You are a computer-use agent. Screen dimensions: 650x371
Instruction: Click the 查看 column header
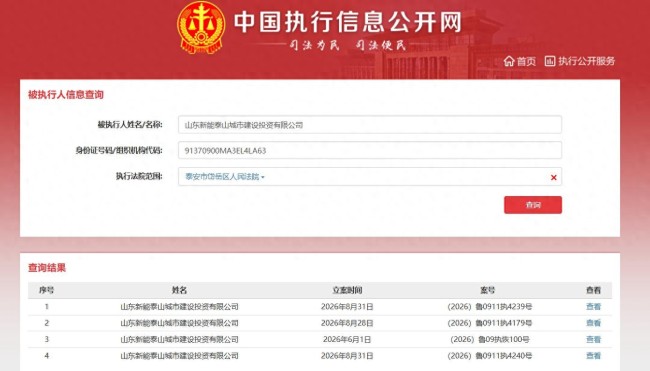[x=593, y=290]
